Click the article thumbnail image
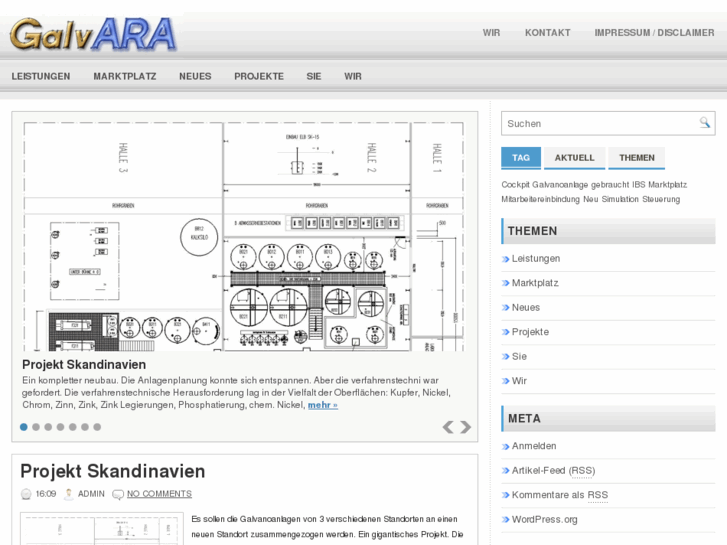The height and width of the screenshot is (545, 727). click(x=102, y=528)
